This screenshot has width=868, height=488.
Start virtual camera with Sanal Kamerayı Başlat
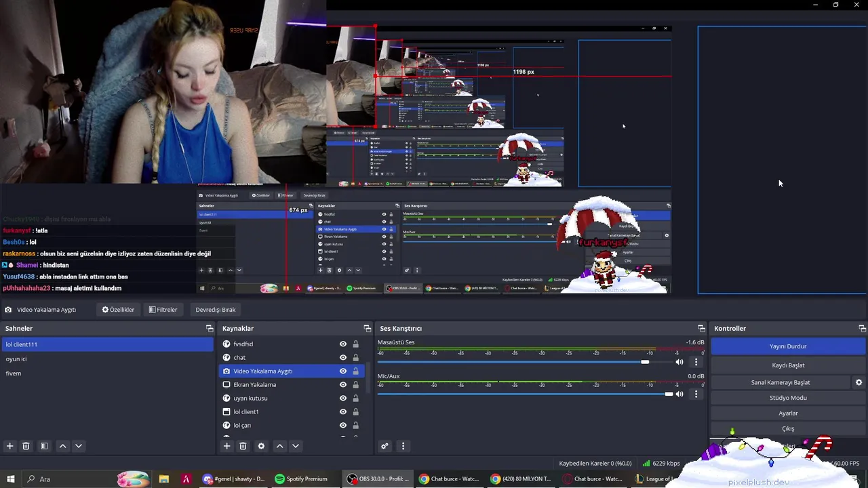781,382
